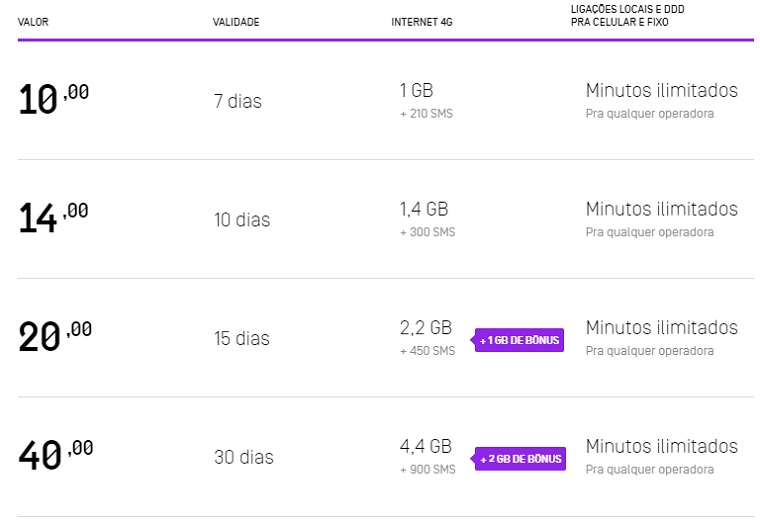Select the 1,4 GB data allowance
This screenshot has width=760, height=523.
(x=424, y=209)
